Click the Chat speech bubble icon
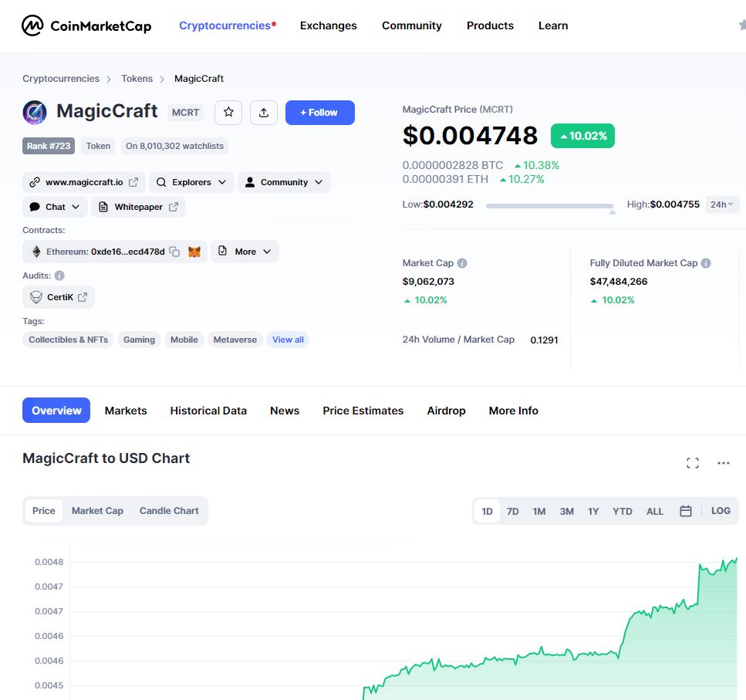This screenshot has height=700, width=746. pos(35,207)
